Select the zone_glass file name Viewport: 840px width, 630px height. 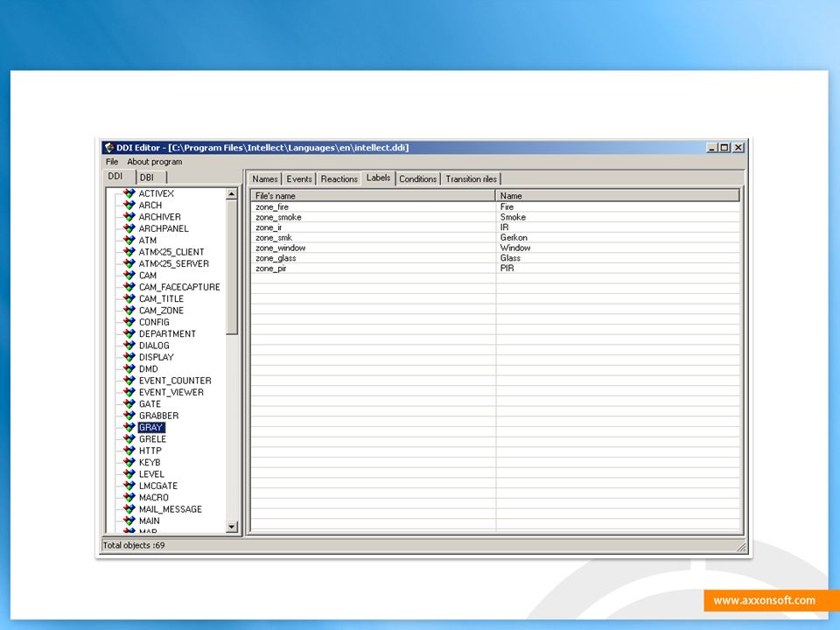pos(276,258)
